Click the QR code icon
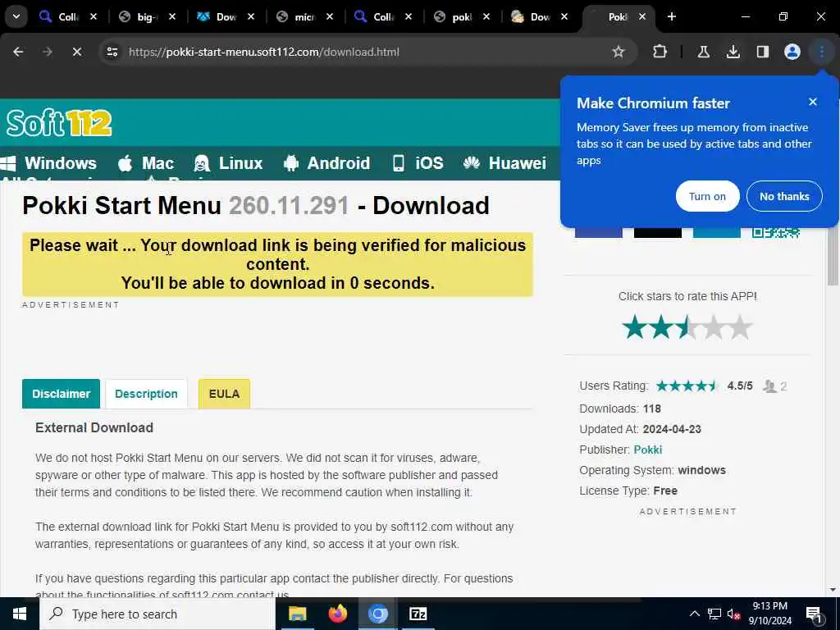This screenshot has width=840, height=630. (775, 232)
